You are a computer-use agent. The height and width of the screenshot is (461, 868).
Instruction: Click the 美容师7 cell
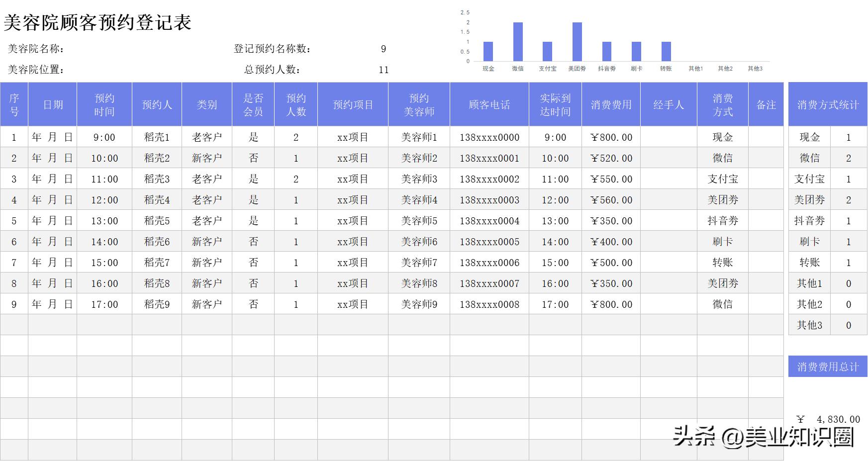(419, 263)
